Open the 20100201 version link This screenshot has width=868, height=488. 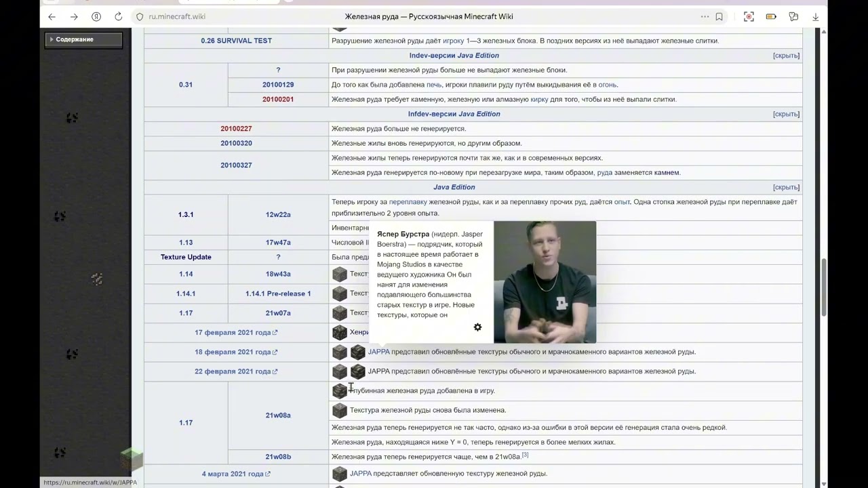coord(278,100)
